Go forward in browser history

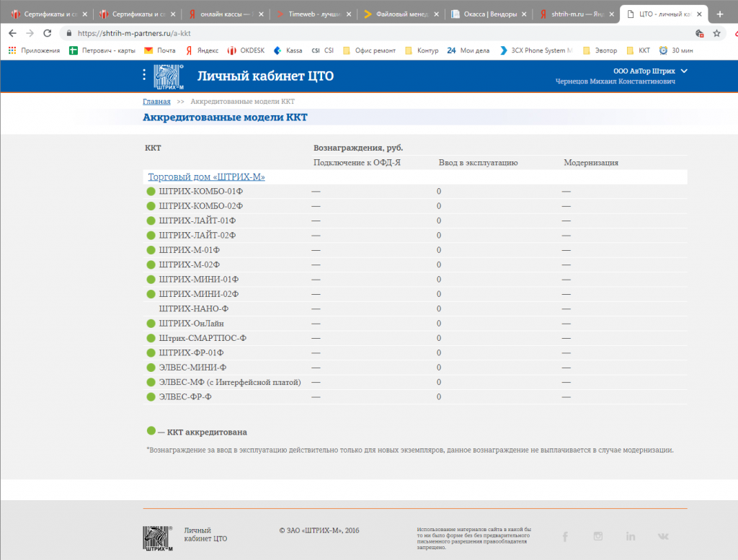[30, 33]
